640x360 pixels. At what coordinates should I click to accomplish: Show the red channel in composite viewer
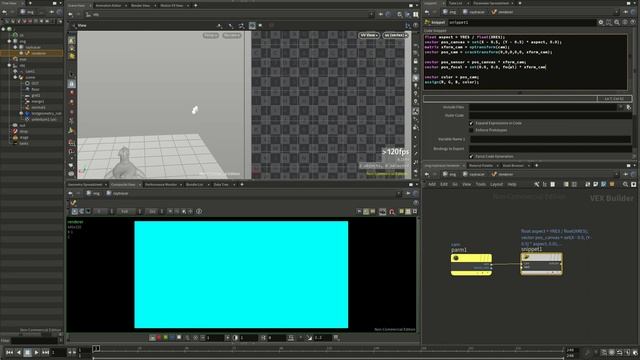point(159,338)
